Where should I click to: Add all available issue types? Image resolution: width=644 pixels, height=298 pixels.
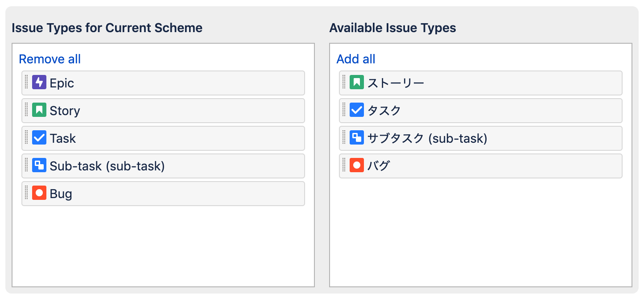click(x=355, y=59)
